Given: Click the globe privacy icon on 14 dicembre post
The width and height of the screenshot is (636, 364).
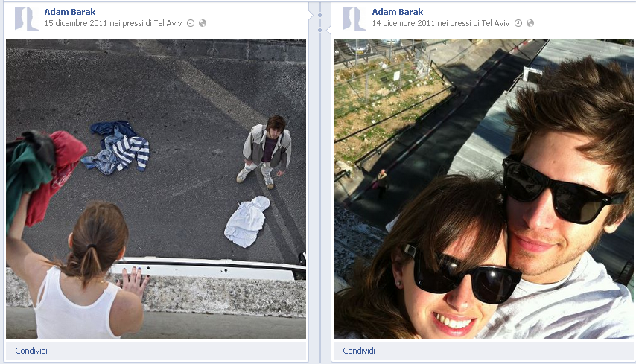Looking at the screenshot, I should [x=530, y=23].
